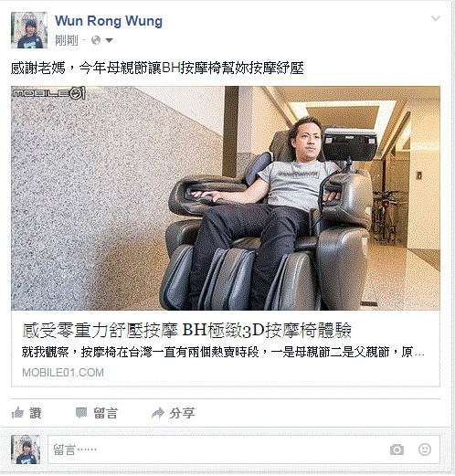Click the comment speech bubble icon
This screenshot has width=455, height=476.
(81, 413)
